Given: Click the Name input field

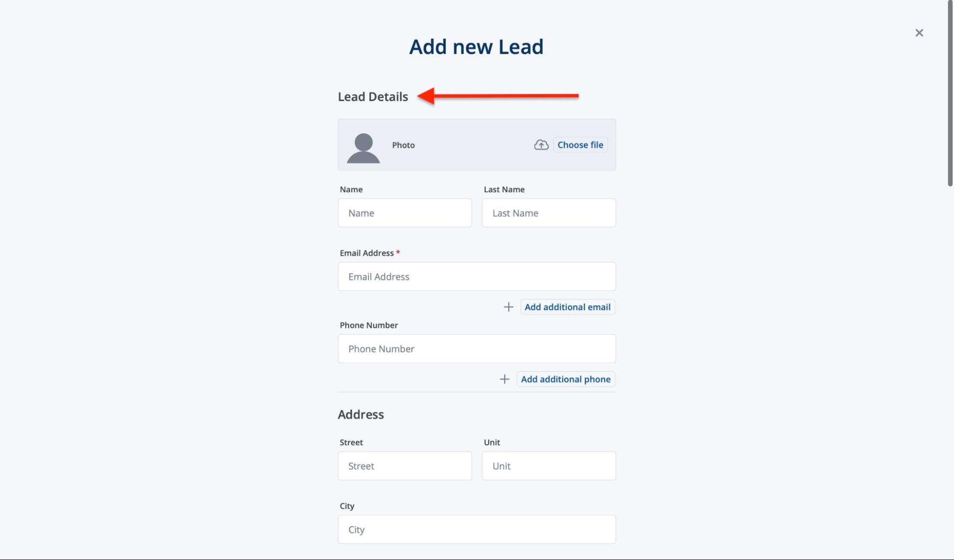Looking at the screenshot, I should click(404, 213).
